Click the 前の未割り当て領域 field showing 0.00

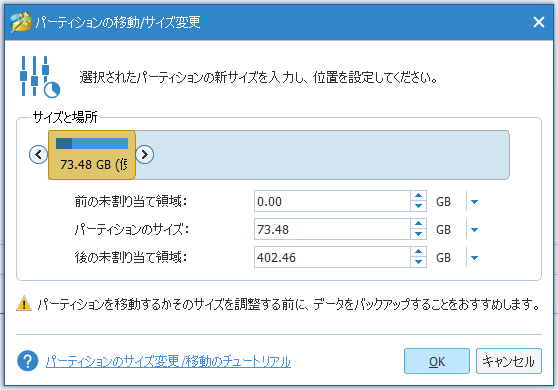[x=332, y=201]
